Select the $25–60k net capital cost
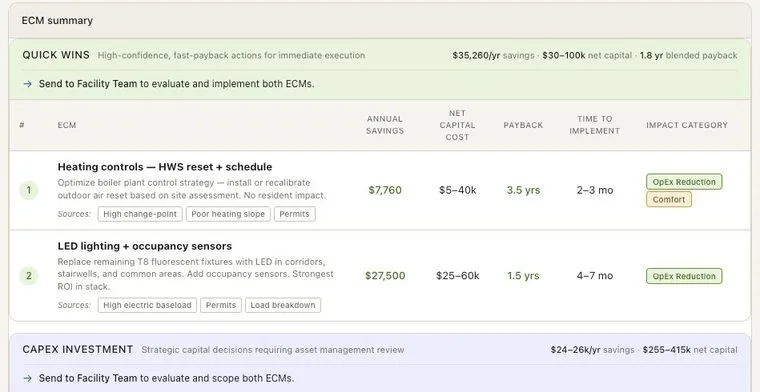760x392 pixels. [458, 276]
